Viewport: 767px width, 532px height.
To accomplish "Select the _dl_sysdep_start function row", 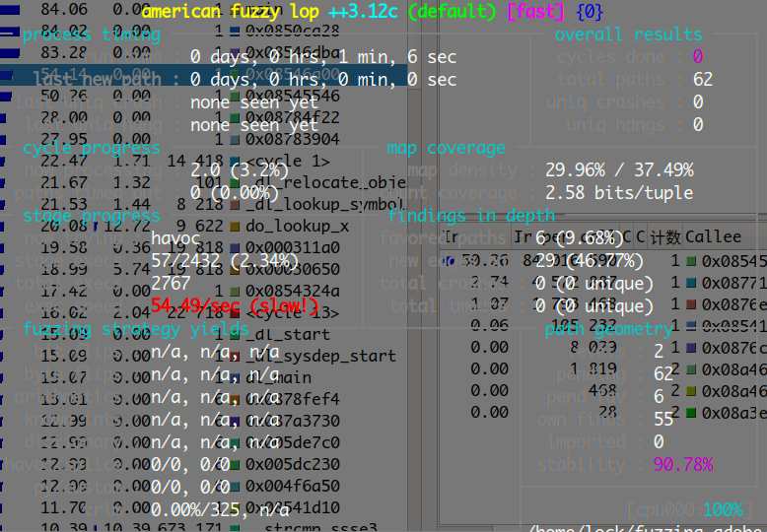I will point(203,356).
